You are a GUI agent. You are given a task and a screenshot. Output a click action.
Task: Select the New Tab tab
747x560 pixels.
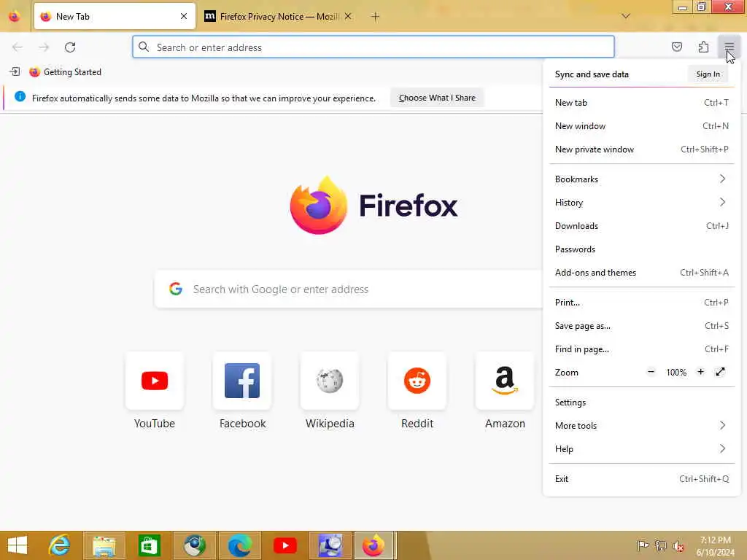tap(115, 16)
